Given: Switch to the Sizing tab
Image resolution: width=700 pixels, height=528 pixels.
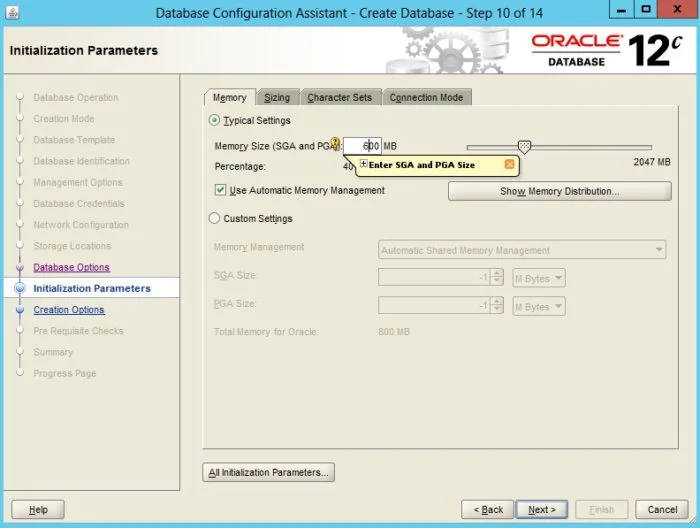Looking at the screenshot, I should (x=277, y=97).
